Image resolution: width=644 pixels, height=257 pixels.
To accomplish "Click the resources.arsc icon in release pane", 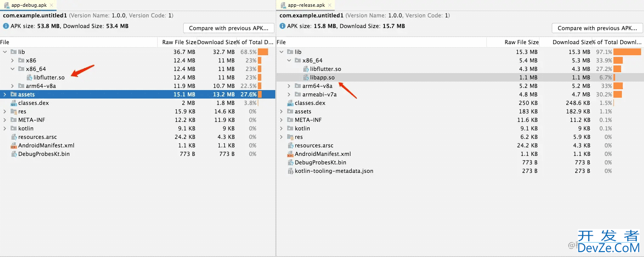I will pos(291,145).
